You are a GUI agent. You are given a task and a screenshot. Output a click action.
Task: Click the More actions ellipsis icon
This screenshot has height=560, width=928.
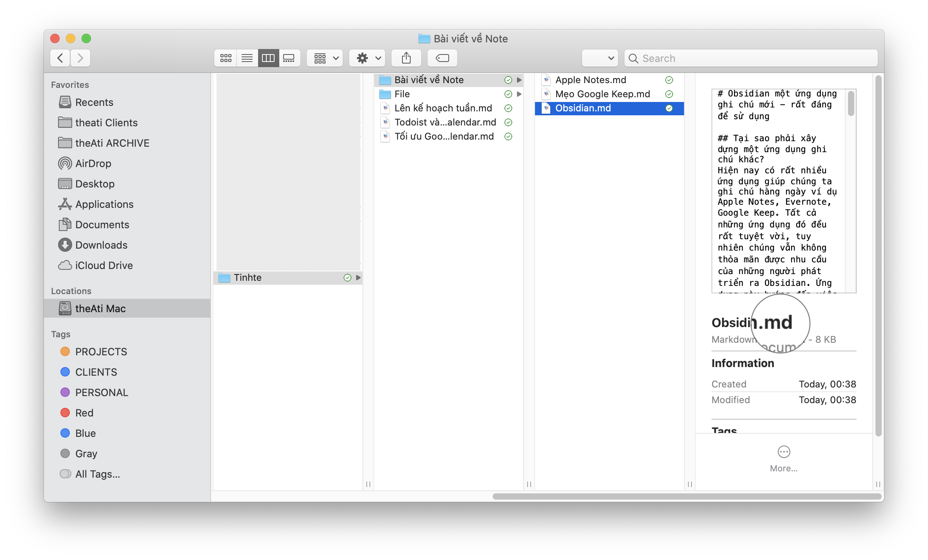click(x=783, y=452)
